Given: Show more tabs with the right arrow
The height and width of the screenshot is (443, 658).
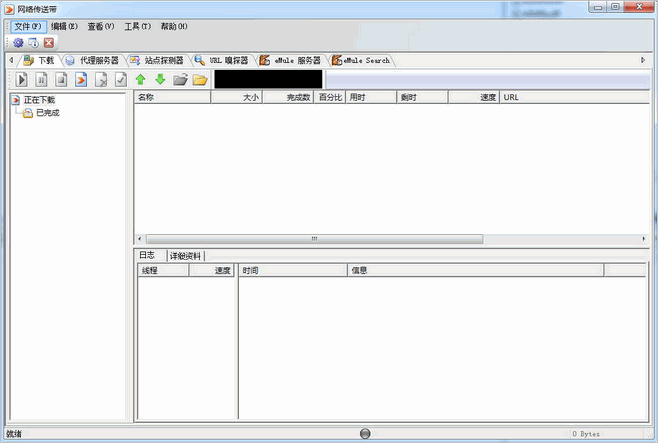Looking at the screenshot, I should click(x=643, y=60).
